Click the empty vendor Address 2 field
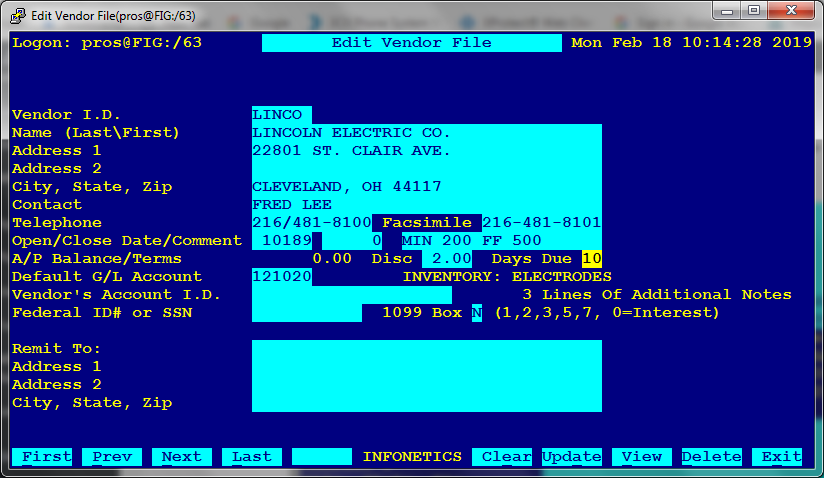 pyautogui.click(x=427, y=169)
